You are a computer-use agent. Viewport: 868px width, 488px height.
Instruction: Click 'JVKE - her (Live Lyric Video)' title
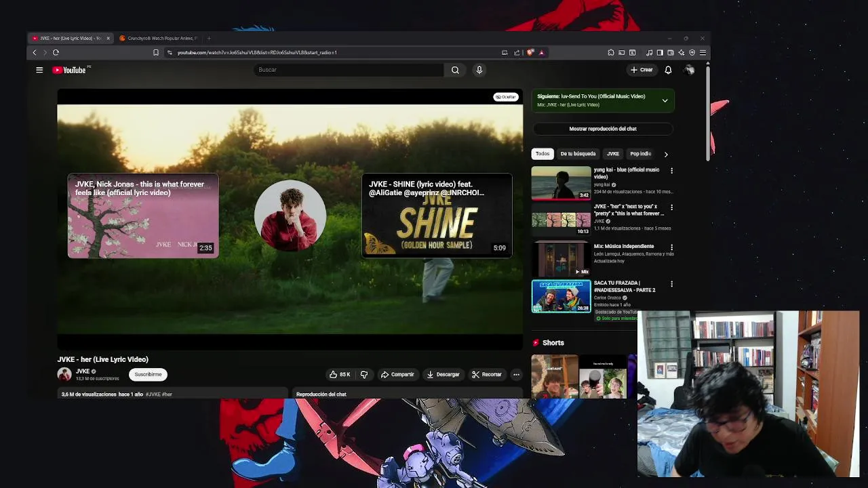click(102, 359)
